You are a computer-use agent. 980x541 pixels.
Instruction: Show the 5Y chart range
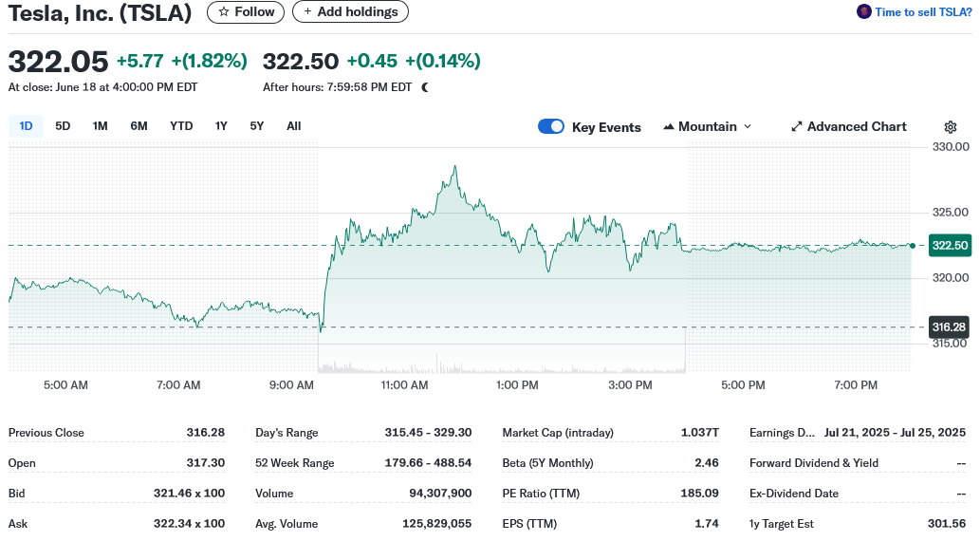pyautogui.click(x=257, y=125)
